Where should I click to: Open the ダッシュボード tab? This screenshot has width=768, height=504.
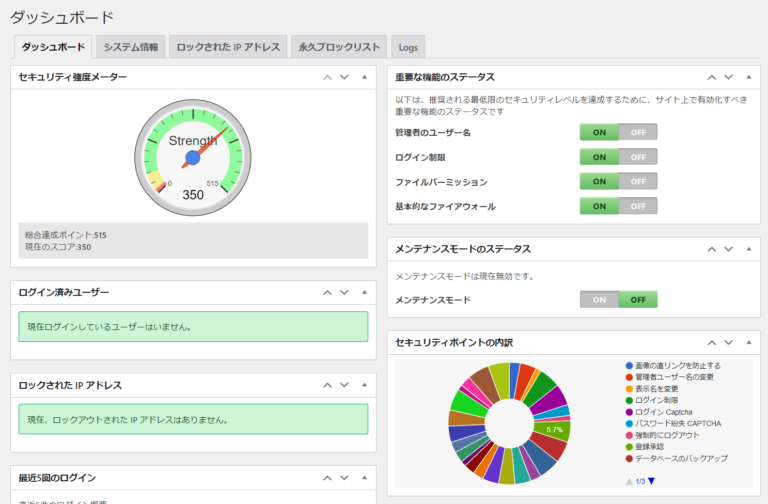tap(53, 47)
